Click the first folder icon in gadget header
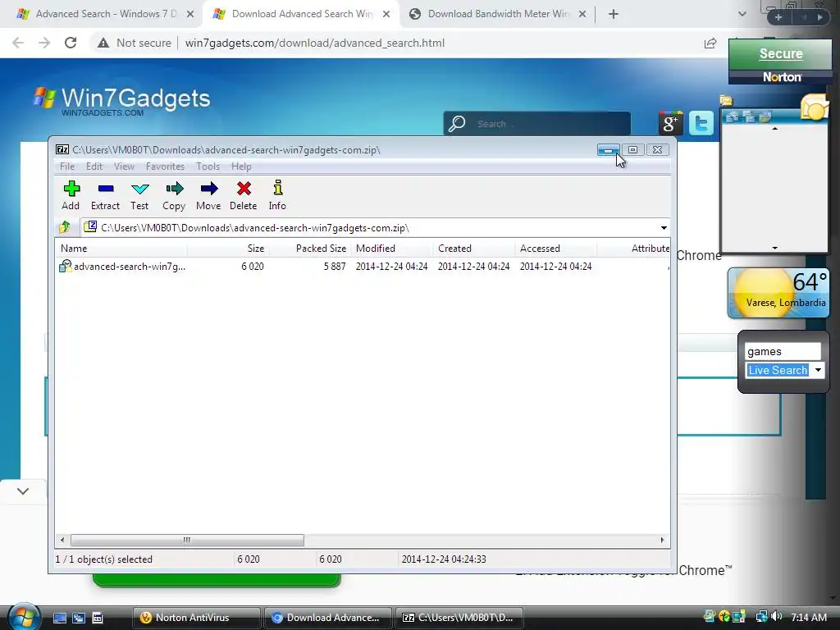 pyautogui.click(x=733, y=116)
